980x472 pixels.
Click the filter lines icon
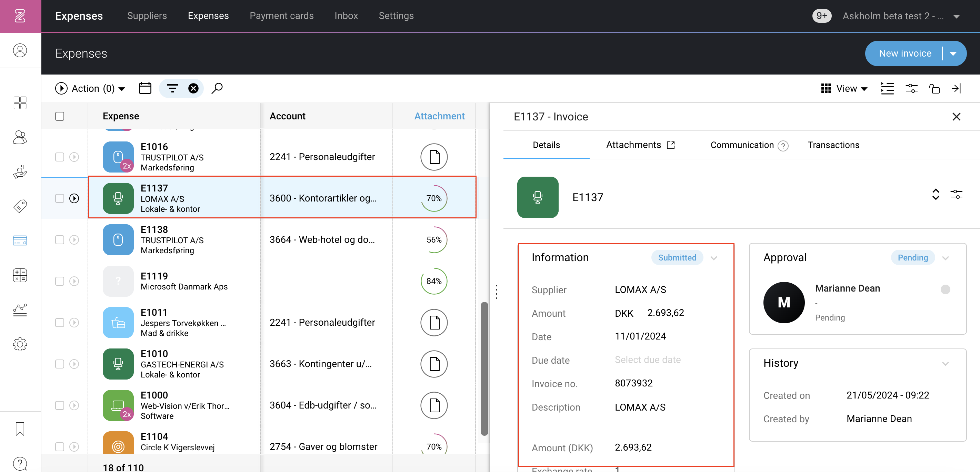coord(173,88)
